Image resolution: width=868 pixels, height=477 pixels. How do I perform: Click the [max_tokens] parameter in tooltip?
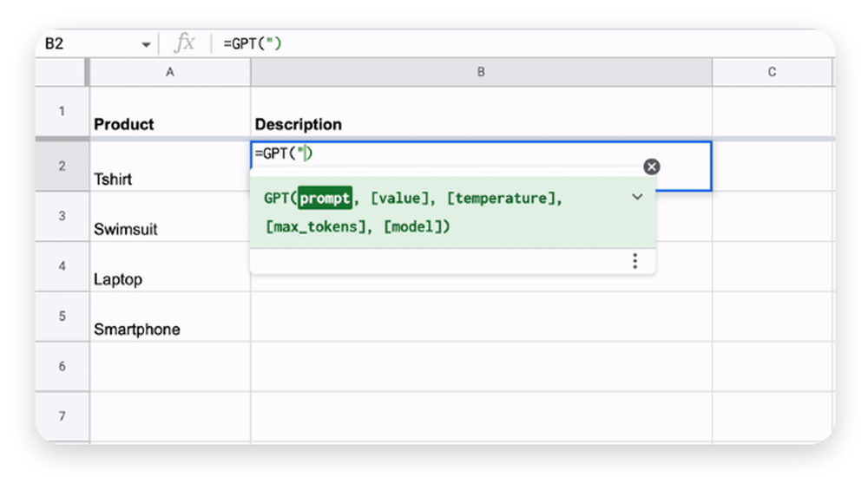click(316, 226)
